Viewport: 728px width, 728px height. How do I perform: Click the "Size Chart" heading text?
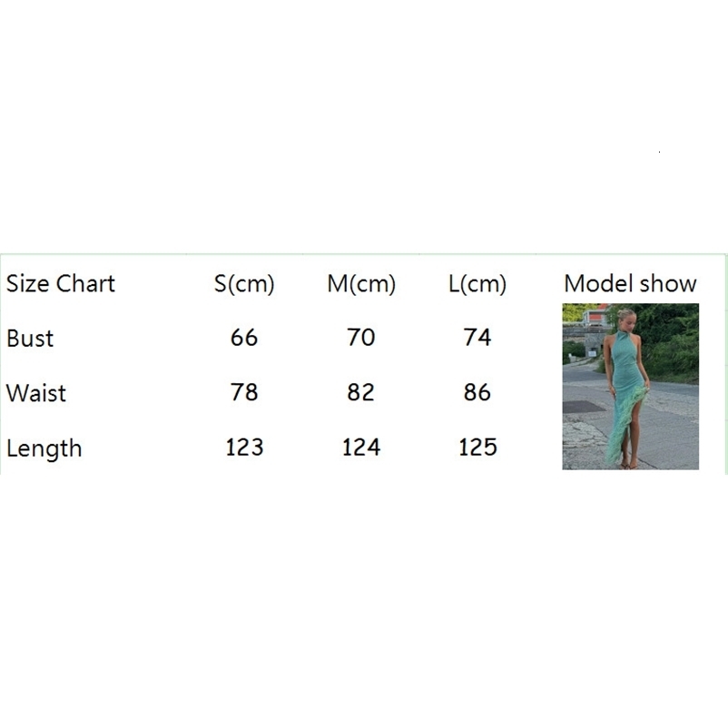tap(61, 284)
